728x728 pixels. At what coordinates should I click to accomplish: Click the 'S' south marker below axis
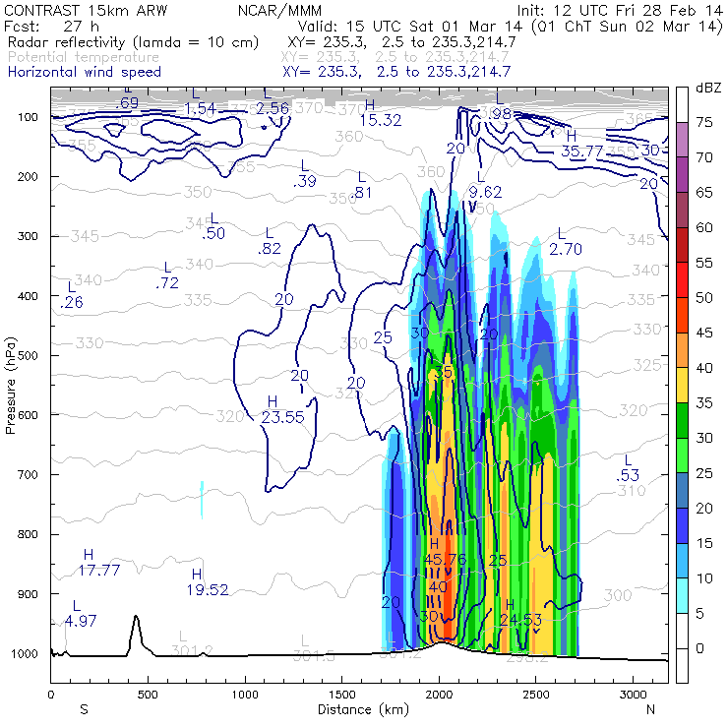pos(84,709)
